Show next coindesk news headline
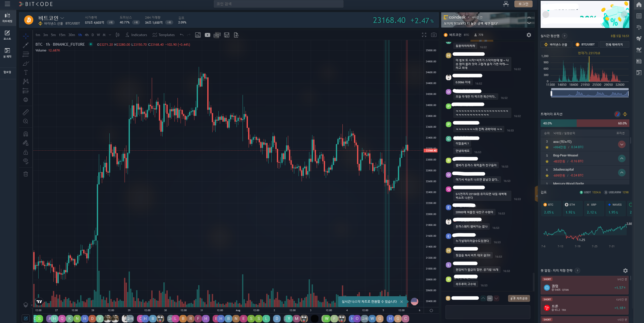The height and width of the screenshot is (323, 644). [529, 23]
